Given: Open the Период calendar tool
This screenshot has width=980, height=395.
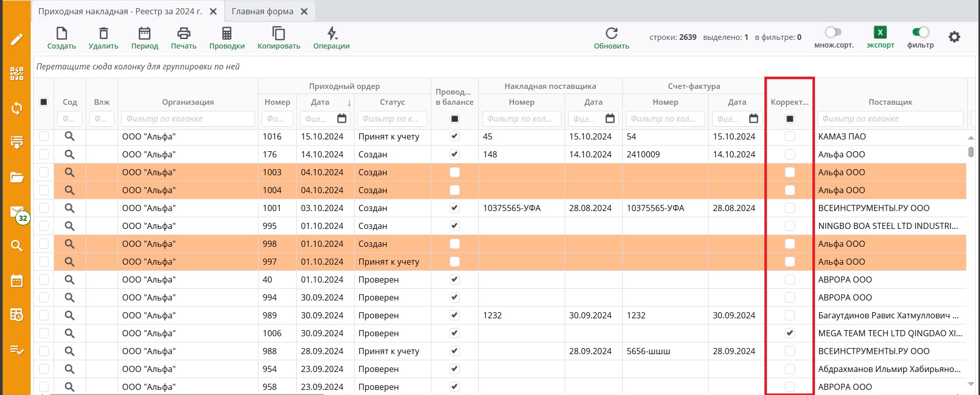Looking at the screenshot, I should 145,34.
